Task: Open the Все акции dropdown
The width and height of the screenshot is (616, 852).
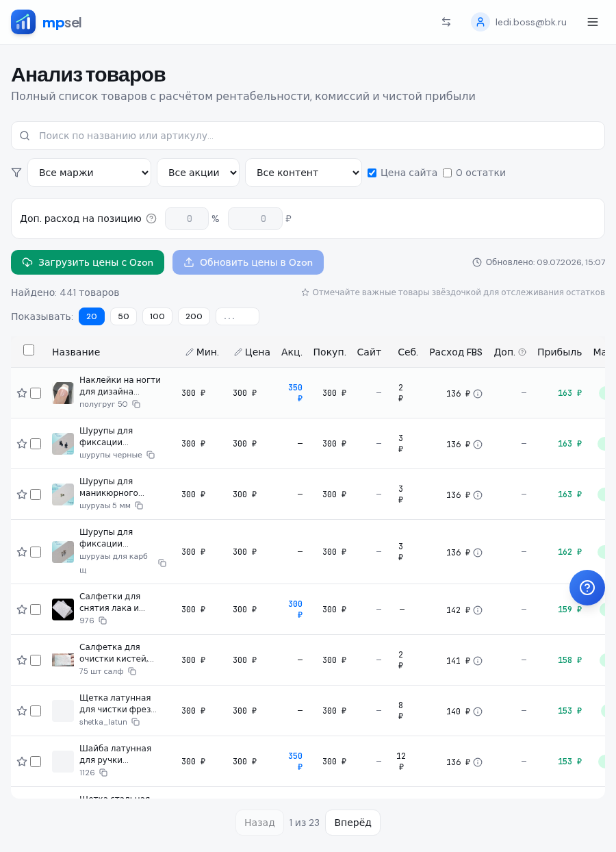Action: (198, 173)
